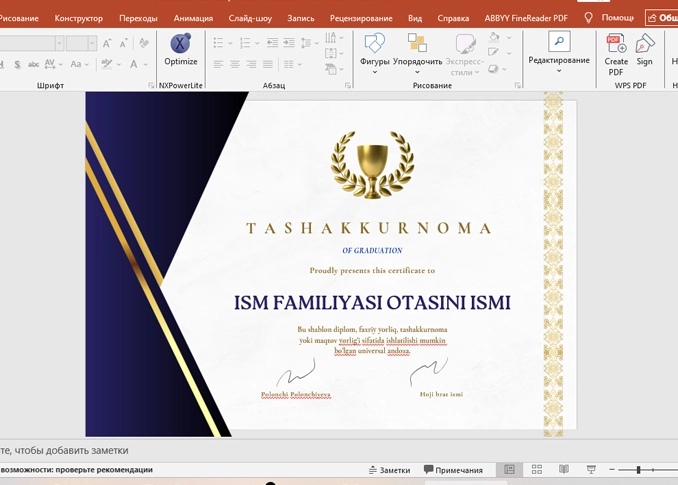Toggle the Заметки notes pane button
Image resolution: width=678 pixels, height=485 pixels.
pos(390,470)
